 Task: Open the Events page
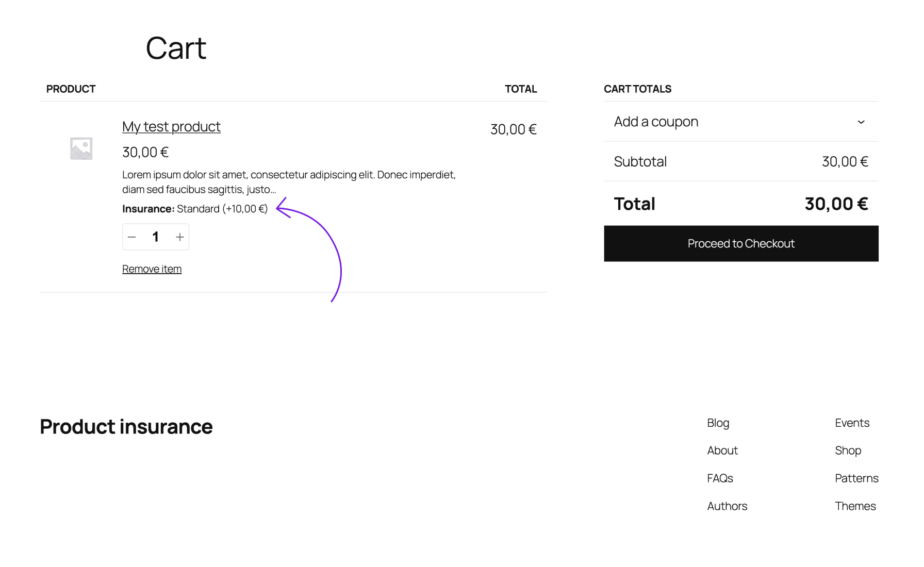pyautogui.click(x=852, y=423)
